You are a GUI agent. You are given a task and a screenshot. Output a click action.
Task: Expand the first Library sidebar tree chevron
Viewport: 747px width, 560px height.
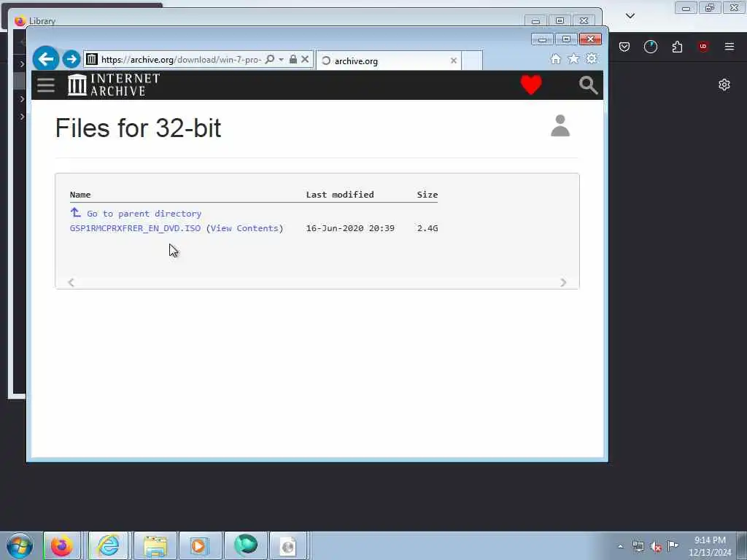click(x=22, y=64)
